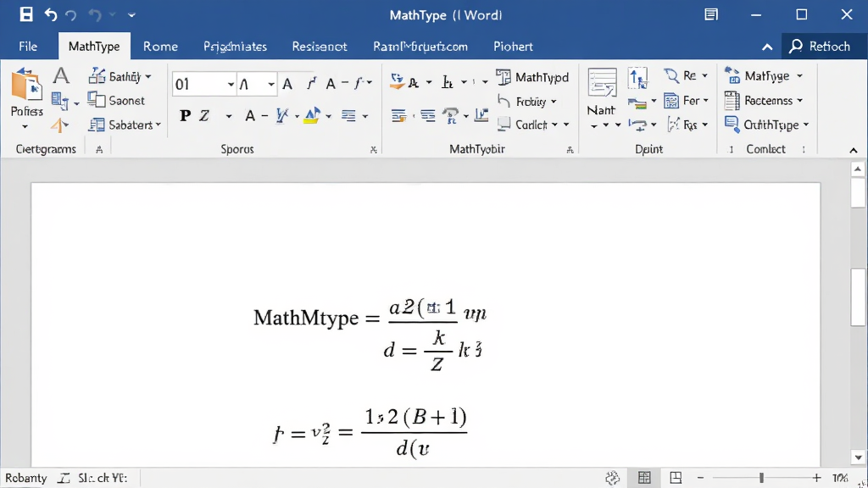Click the Re search icon button
Screen dimensions: 868x488
tap(686, 75)
